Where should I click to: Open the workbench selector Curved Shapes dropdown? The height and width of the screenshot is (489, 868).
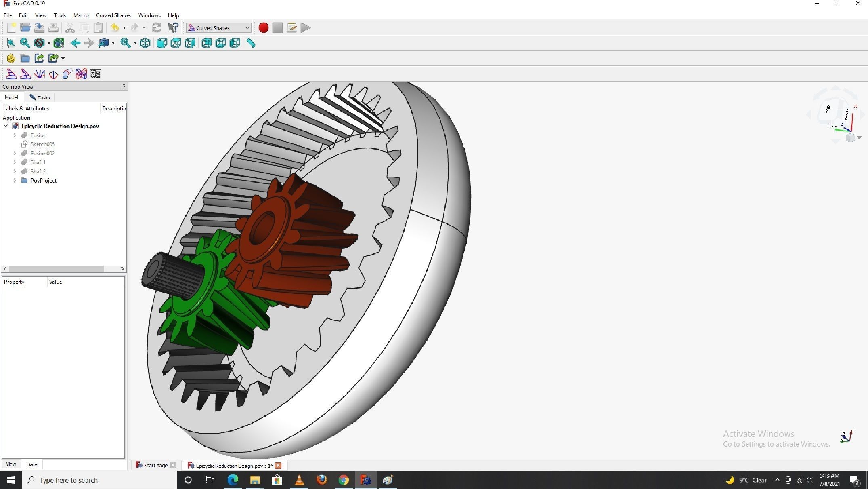(x=218, y=28)
